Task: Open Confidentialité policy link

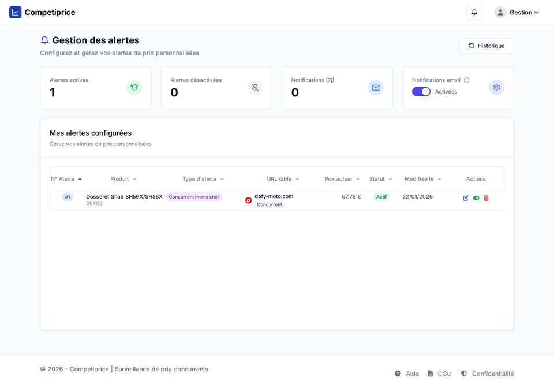Action: pos(492,373)
